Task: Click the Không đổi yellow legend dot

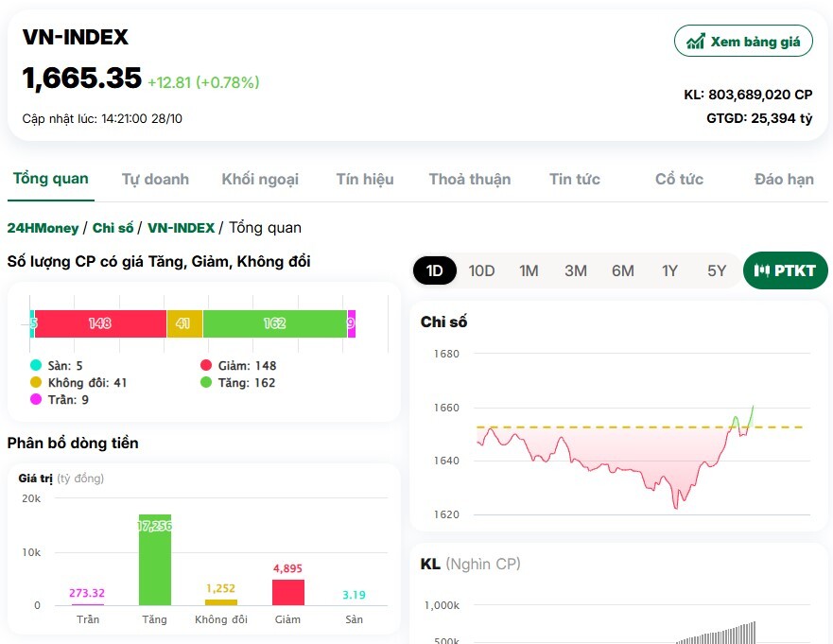Action: pyautogui.click(x=36, y=382)
